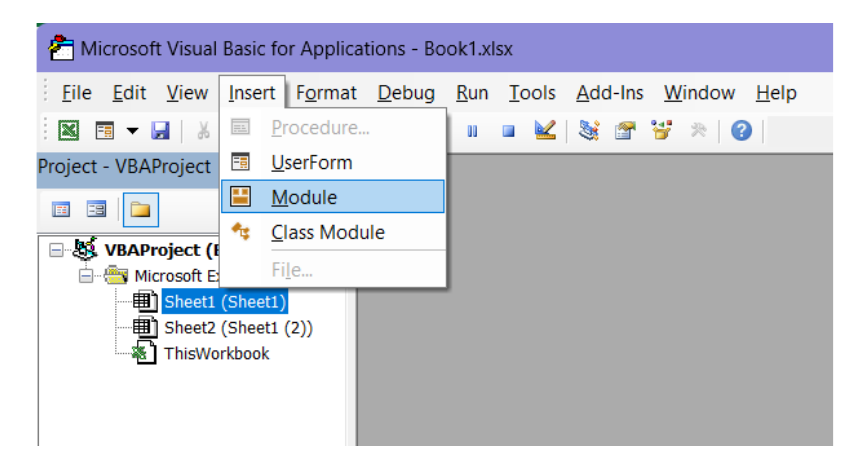Viewport: 863px width, 473px height.
Task: Click the Save toolbar icon
Action: click(x=160, y=131)
